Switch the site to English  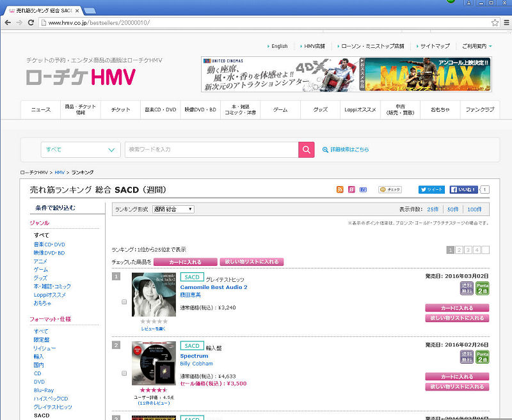coord(280,46)
